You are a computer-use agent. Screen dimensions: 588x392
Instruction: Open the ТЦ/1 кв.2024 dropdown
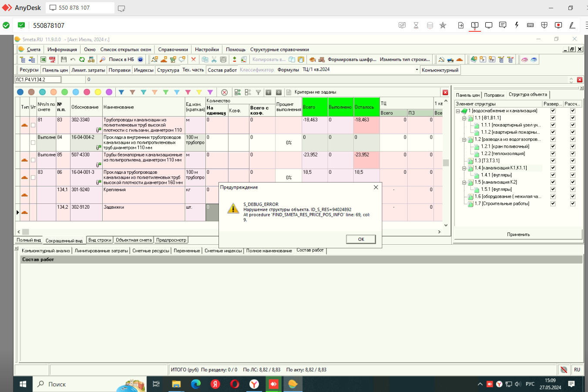pos(417,70)
